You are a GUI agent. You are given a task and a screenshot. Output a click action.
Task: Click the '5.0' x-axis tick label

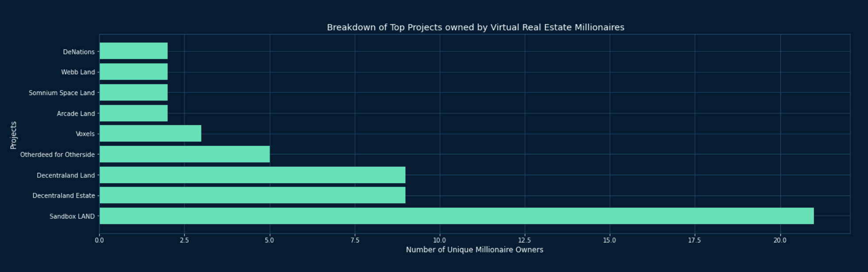click(x=270, y=241)
